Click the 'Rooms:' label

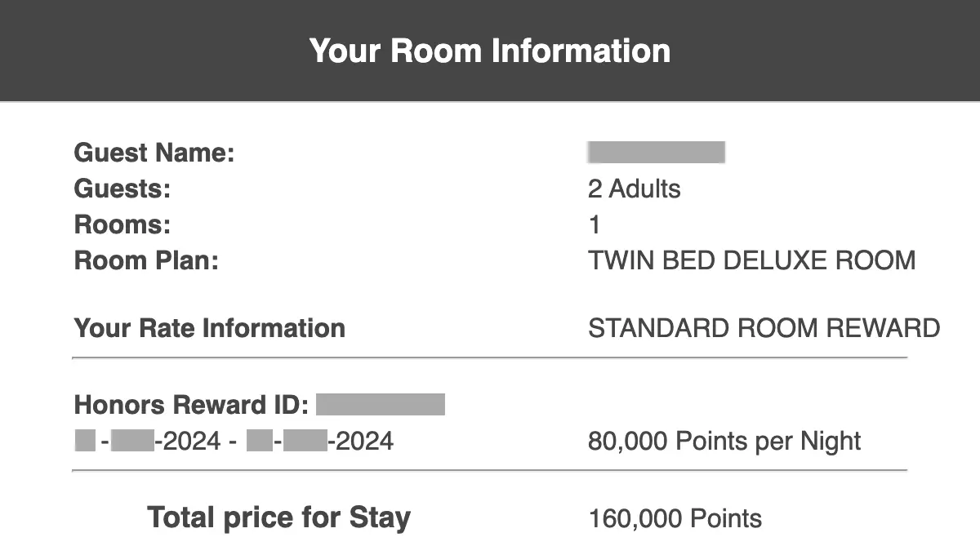[x=122, y=224]
